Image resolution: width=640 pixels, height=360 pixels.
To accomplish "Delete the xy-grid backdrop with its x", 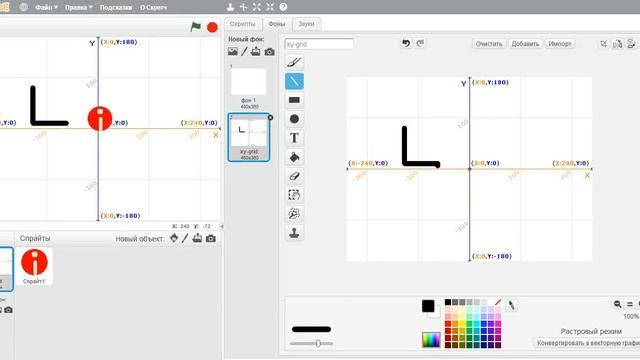I will pyautogui.click(x=270, y=118).
